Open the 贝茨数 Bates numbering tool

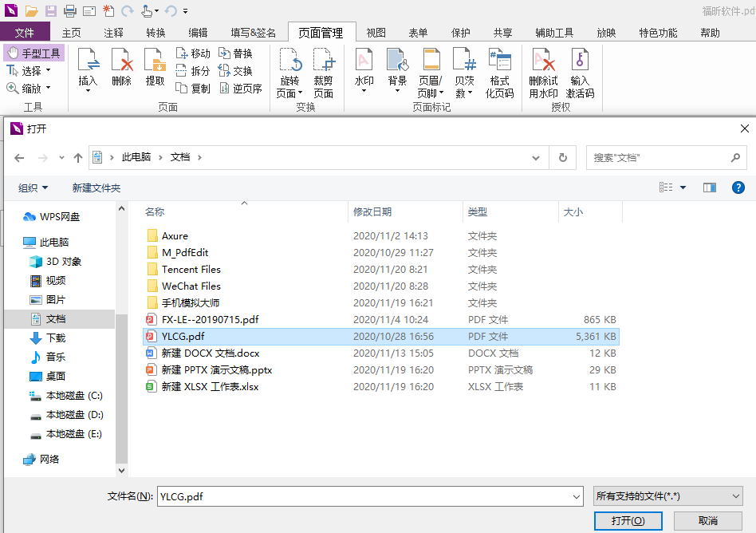pos(464,73)
